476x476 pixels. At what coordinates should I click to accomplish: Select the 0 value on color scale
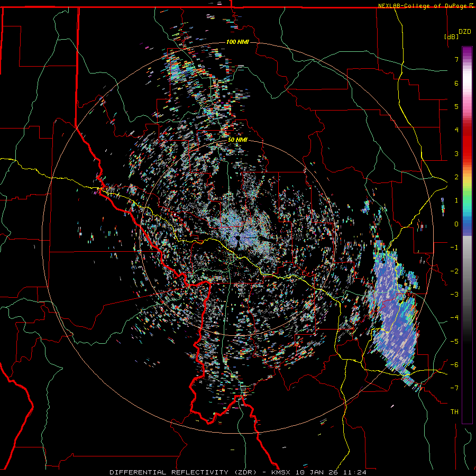click(x=456, y=224)
